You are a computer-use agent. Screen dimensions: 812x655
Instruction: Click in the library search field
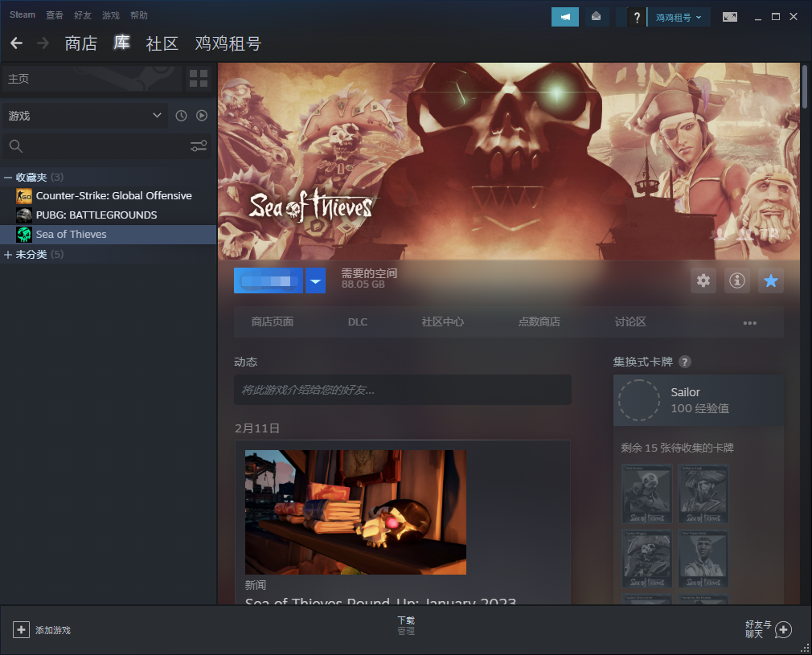click(105, 146)
